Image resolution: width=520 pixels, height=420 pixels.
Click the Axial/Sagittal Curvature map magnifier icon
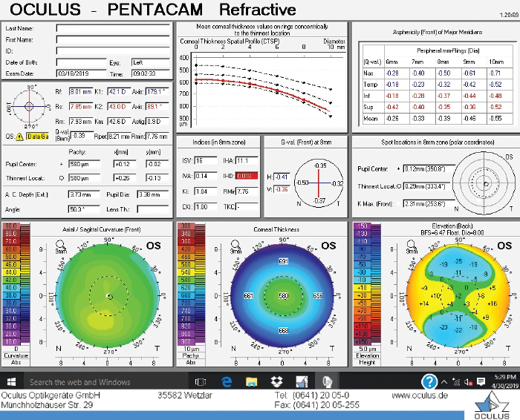click(60, 245)
